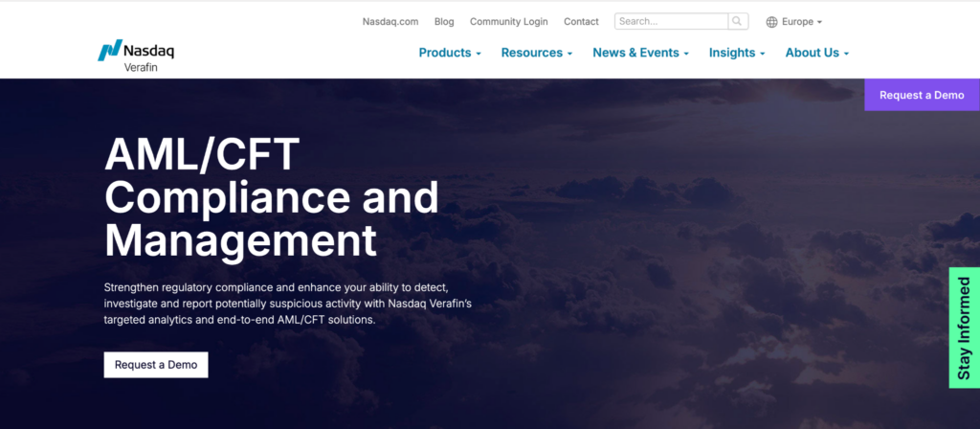Click the Community Login link
The image size is (980, 429).
509,21
